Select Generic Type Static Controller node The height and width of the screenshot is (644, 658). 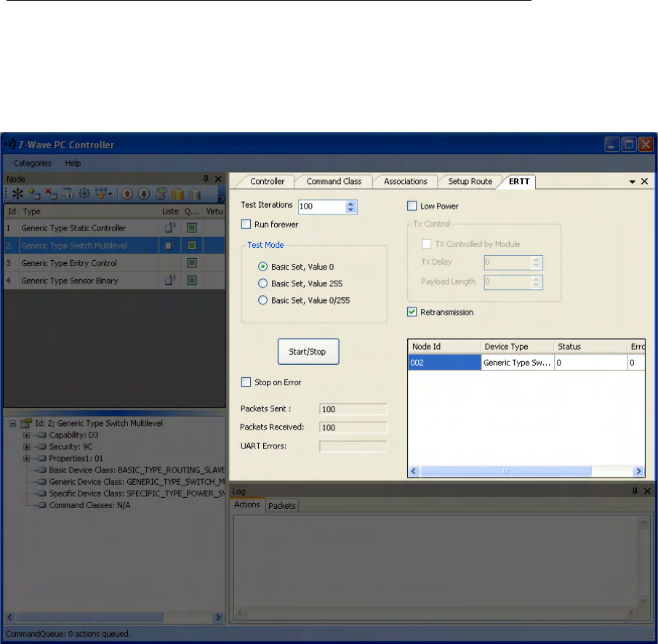point(114,228)
